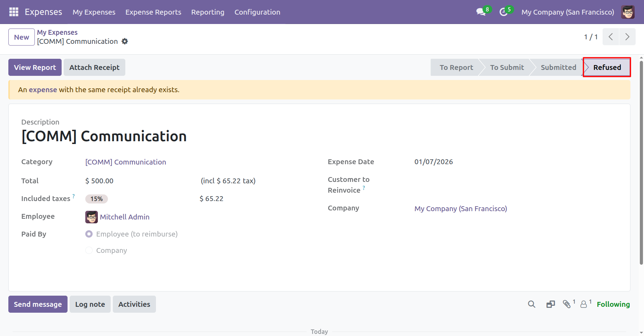Open the activities clock icon
The height and width of the screenshot is (336, 644).
tap(503, 12)
